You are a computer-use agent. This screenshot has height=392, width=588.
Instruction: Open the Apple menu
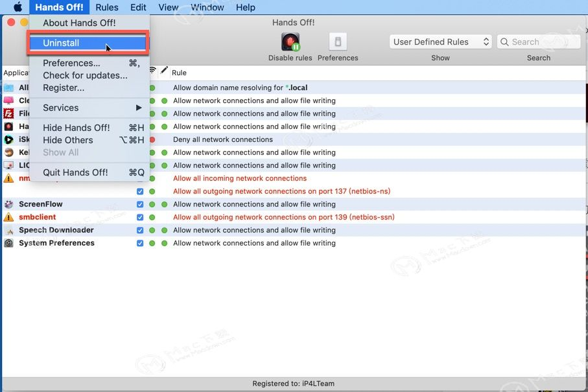click(18, 7)
